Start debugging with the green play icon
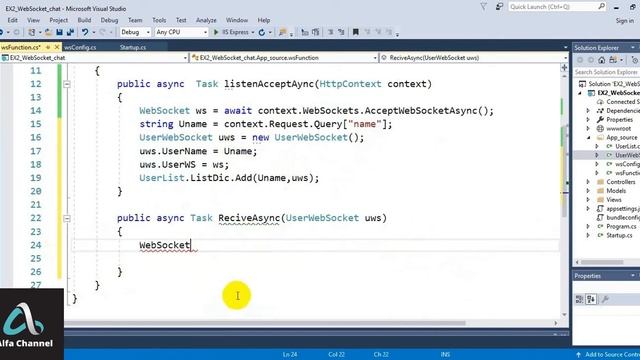 click(216, 32)
